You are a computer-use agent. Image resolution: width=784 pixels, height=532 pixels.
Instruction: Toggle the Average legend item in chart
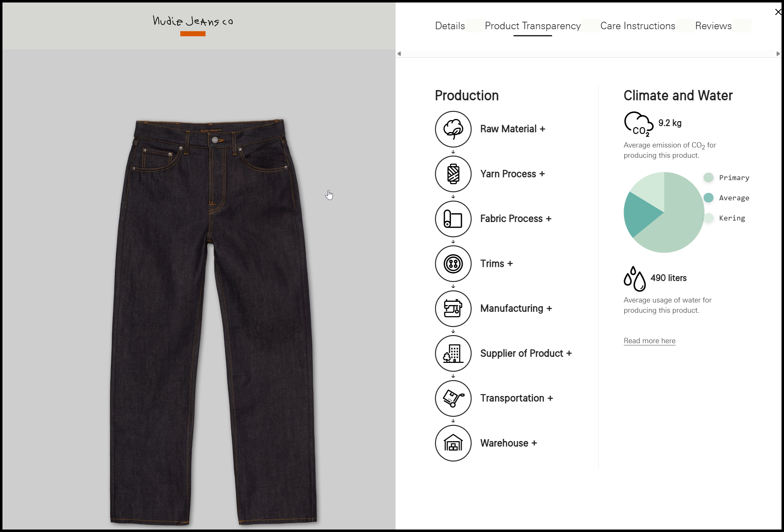(x=734, y=198)
